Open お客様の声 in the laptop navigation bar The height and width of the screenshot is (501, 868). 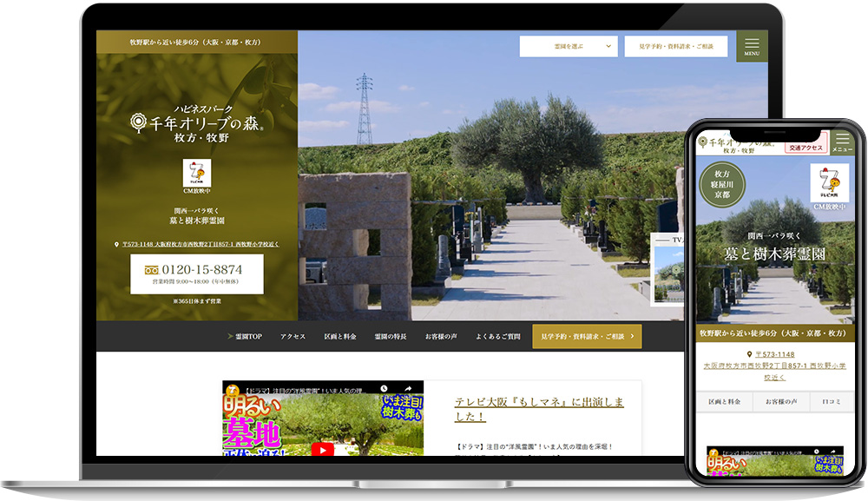click(x=441, y=337)
